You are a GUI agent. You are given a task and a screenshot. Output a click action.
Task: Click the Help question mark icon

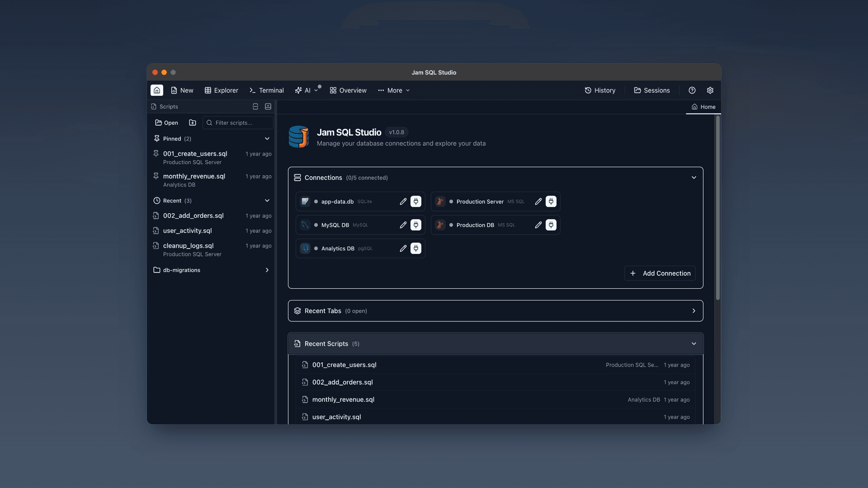[x=692, y=90]
